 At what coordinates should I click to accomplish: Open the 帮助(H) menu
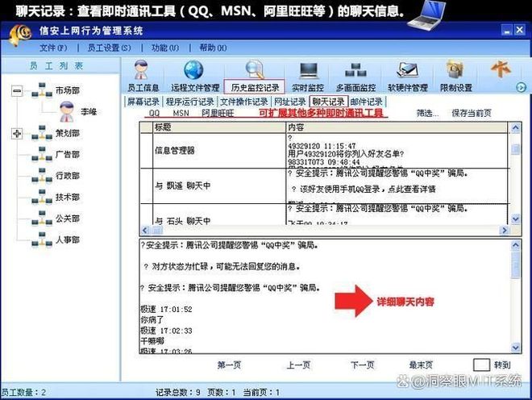(x=213, y=48)
